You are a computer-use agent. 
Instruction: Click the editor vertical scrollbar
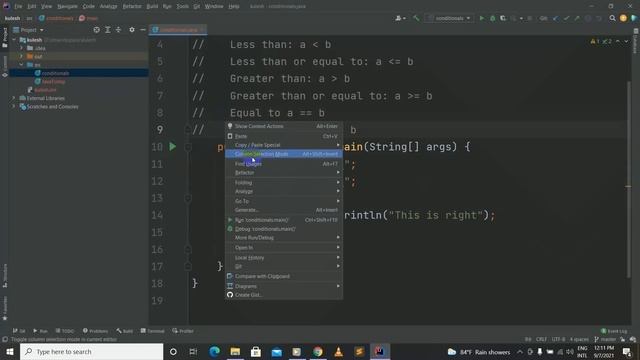[629, 180]
